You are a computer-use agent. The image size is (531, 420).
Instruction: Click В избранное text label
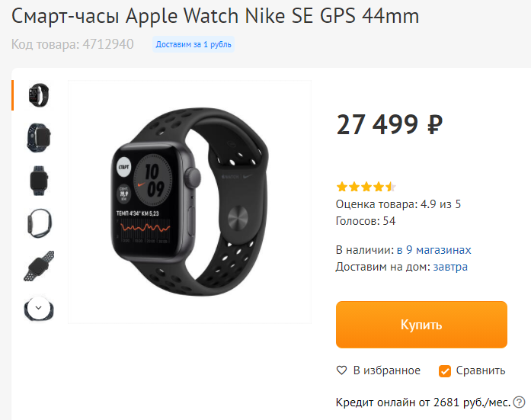click(x=387, y=370)
